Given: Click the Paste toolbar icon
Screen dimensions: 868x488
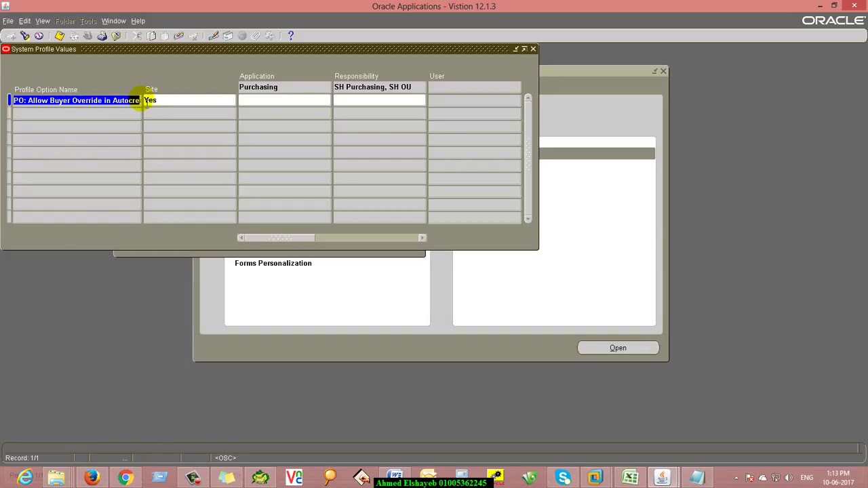Looking at the screenshot, I should point(165,36).
